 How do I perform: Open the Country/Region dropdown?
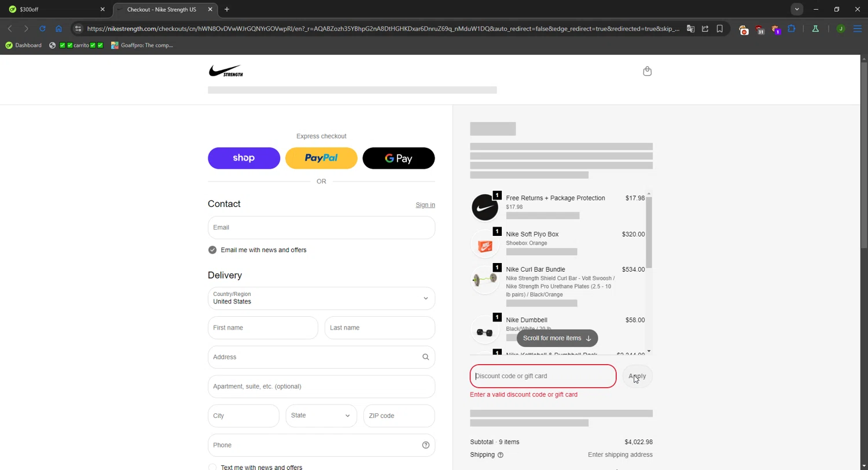click(x=321, y=298)
